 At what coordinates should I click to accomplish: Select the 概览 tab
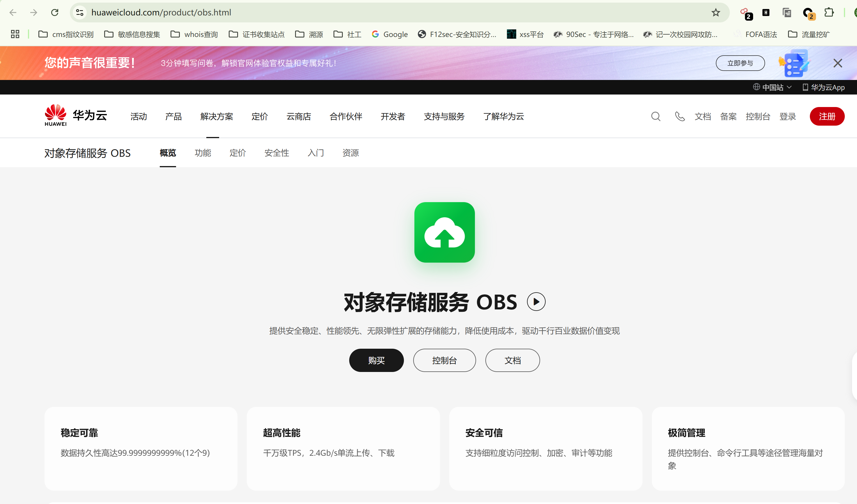168,153
